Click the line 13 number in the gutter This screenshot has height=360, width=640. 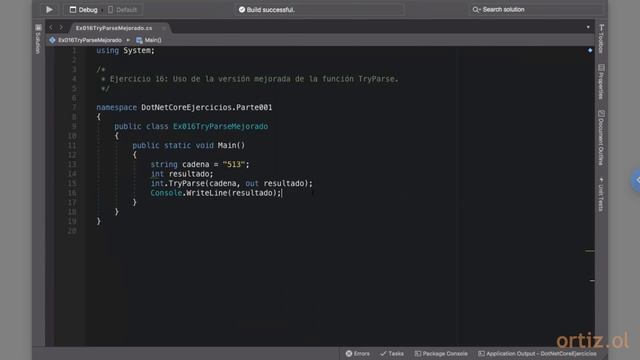tap(72, 164)
